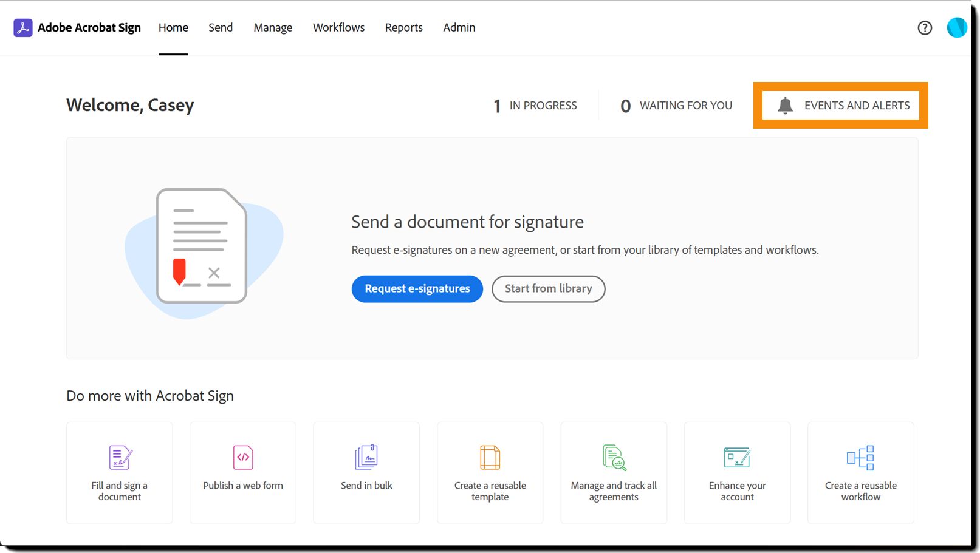Choose the Send in bulk icon

366,457
